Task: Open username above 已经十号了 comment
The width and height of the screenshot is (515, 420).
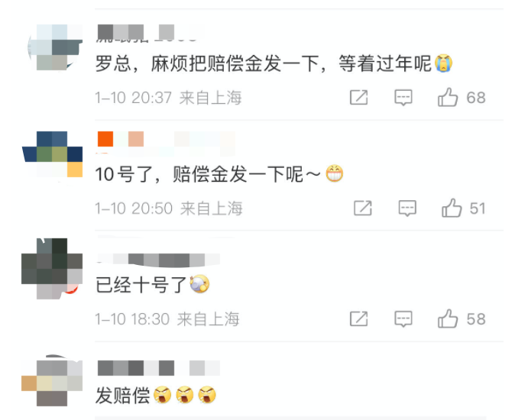Action: click(158, 260)
